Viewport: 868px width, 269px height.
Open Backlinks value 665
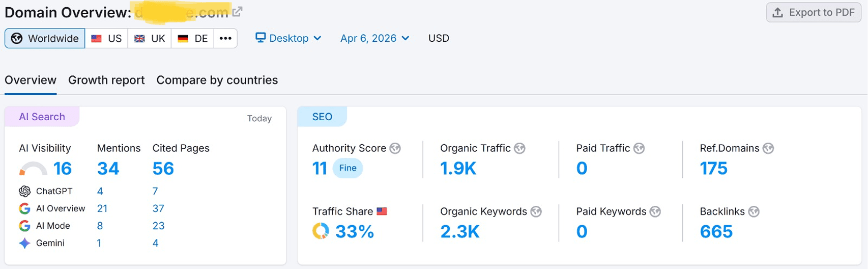[716, 232]
